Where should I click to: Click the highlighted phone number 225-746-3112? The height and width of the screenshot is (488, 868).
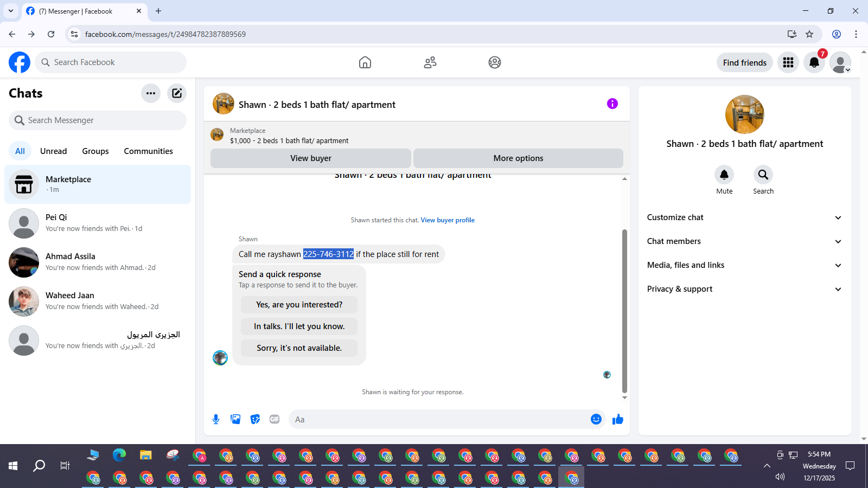(328, 254)
